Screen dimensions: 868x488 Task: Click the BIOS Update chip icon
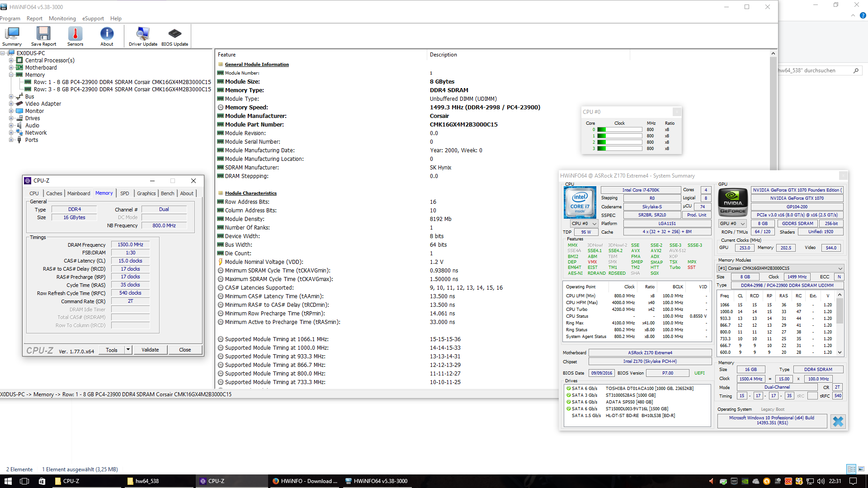pyautogui.click(x=175, y=36)
